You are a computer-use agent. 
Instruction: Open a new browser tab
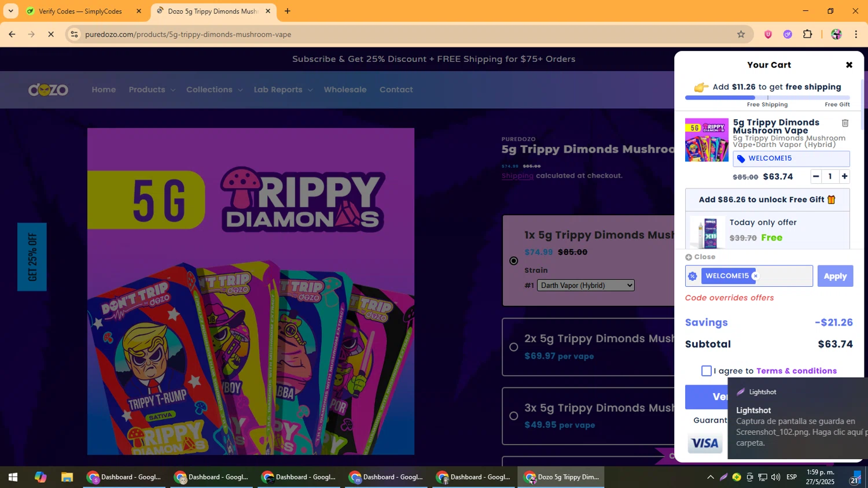288,11
